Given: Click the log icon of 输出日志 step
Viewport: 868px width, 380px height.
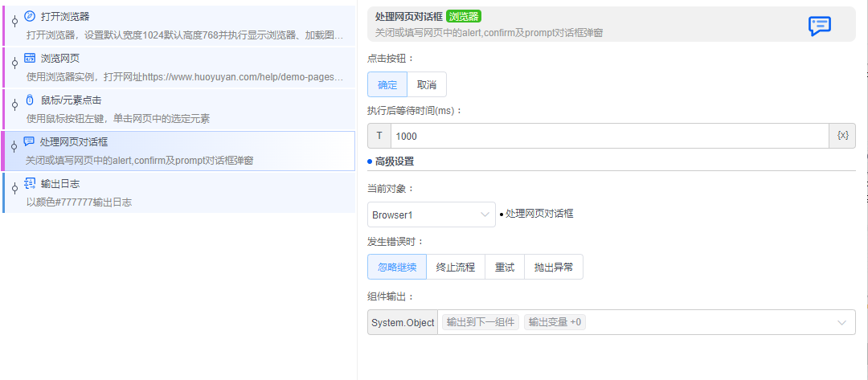Looking at the screenshot, I should tap(30, 183).
